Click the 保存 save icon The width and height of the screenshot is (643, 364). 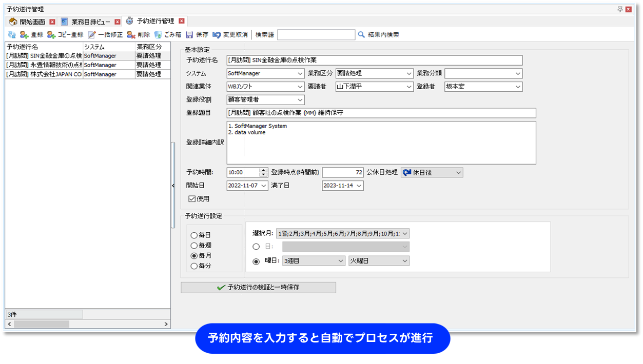point(189,35)
